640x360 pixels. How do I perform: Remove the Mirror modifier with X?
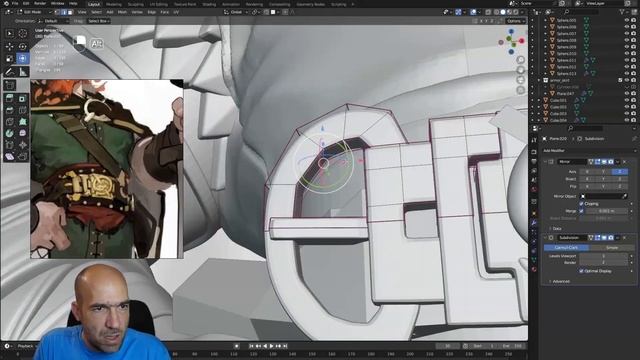pos(624,162)
